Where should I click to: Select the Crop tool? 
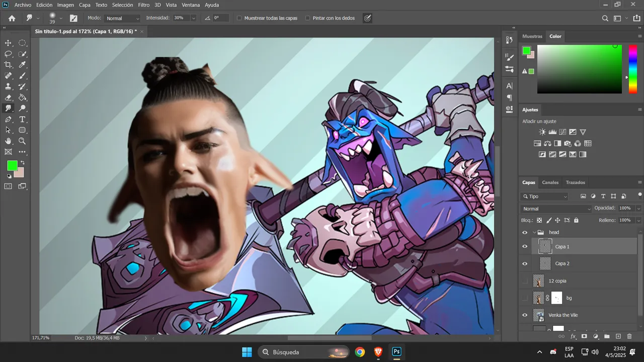coord(8,65)
